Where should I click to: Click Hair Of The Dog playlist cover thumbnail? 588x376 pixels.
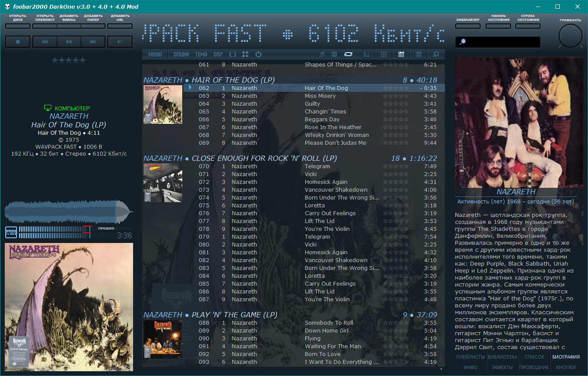point(163,104)
